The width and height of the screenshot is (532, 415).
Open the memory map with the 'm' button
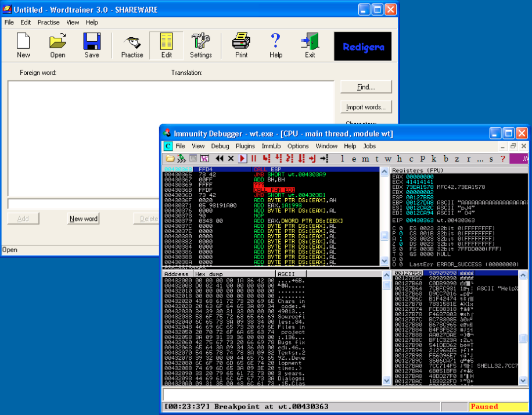[x=365, y=159]
